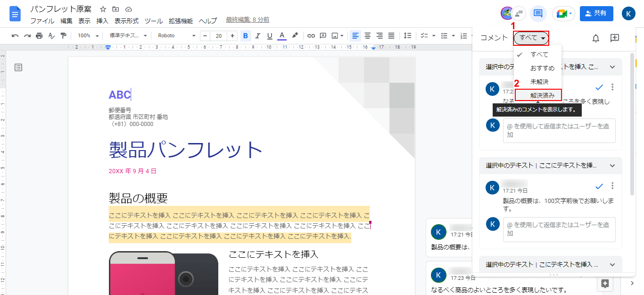
Task: Add a comment using the toolbar icon
Action: [x=323, y=35]
